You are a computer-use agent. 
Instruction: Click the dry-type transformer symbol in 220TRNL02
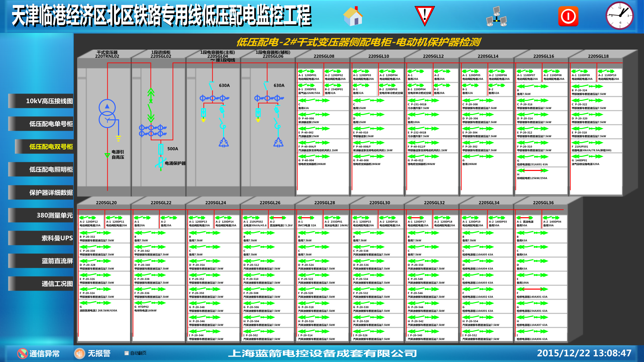point(107,113)
